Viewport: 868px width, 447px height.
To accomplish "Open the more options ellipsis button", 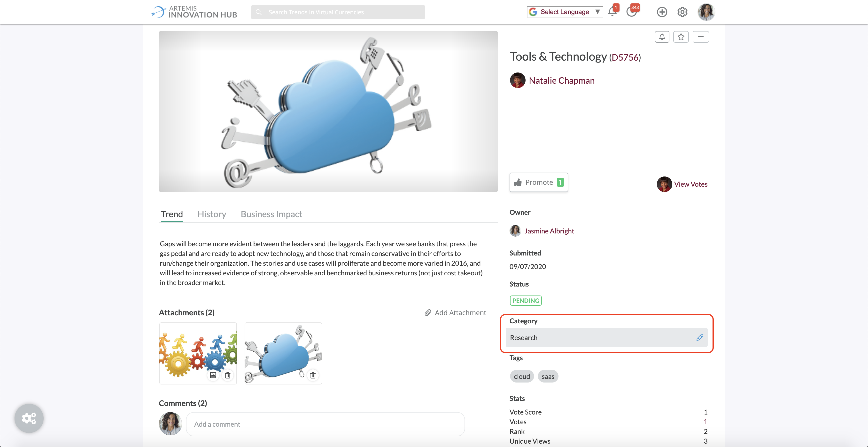I will point(701,37).
